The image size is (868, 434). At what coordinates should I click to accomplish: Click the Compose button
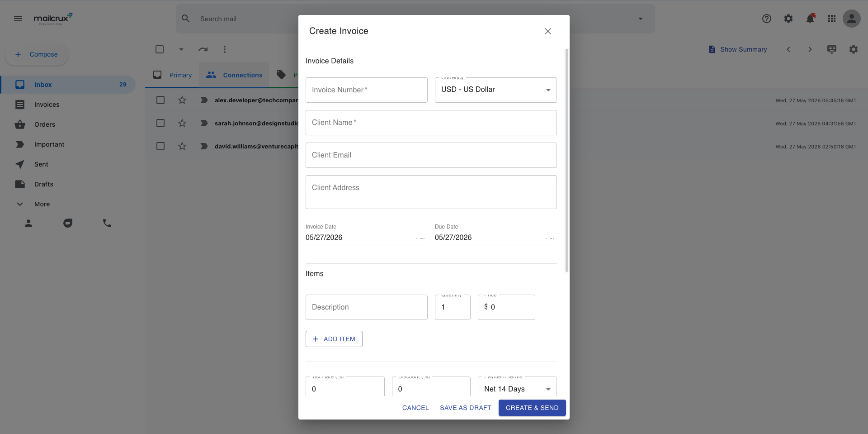pyautogui.click(x=37, y=54)
